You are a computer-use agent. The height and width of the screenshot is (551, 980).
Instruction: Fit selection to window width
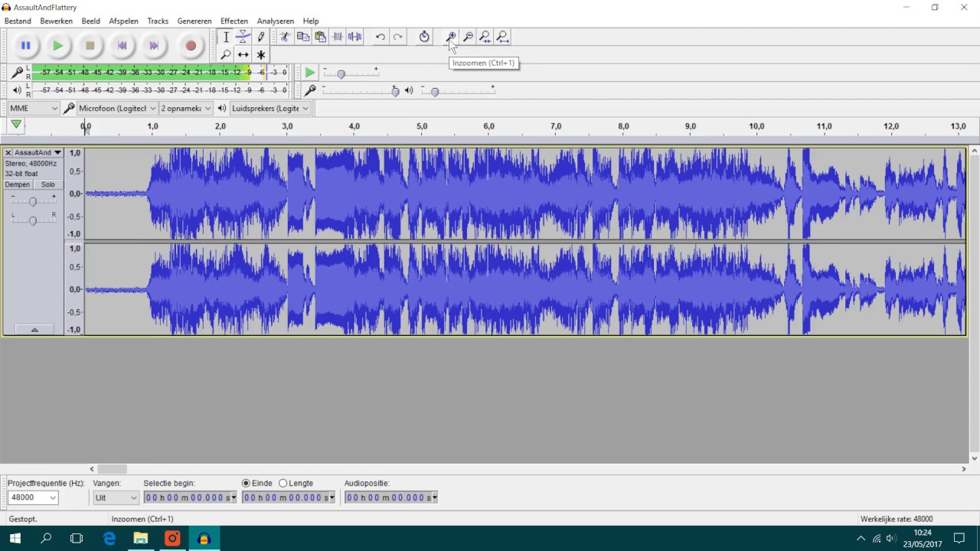click(x=485, y=37)
